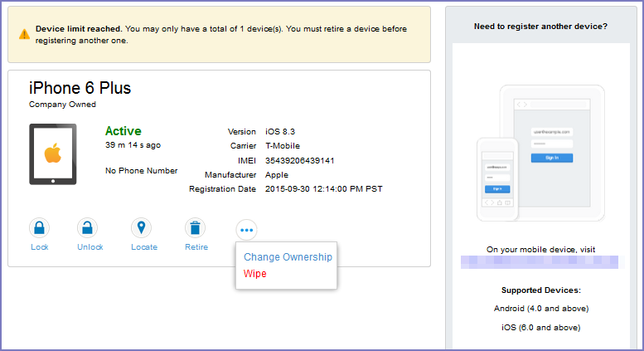This screenshot has width=644, height=351.
Task: Toggle the three-dots more actions button
Action: point(246,230)
